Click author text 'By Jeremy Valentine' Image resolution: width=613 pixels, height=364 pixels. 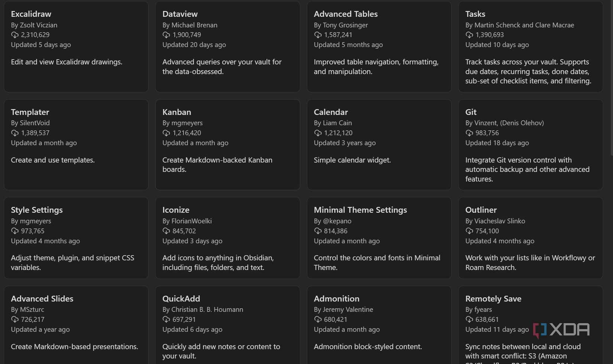pos(343,309)
